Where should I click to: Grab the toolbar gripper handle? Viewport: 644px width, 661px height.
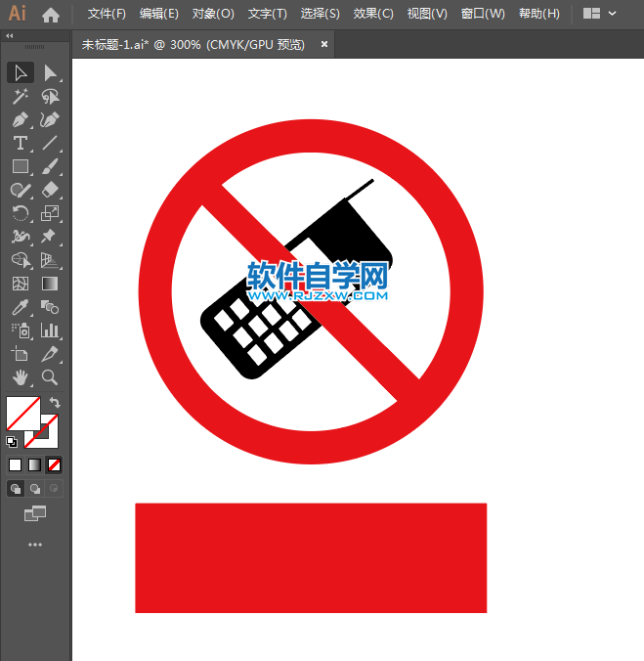click(34, 47)
